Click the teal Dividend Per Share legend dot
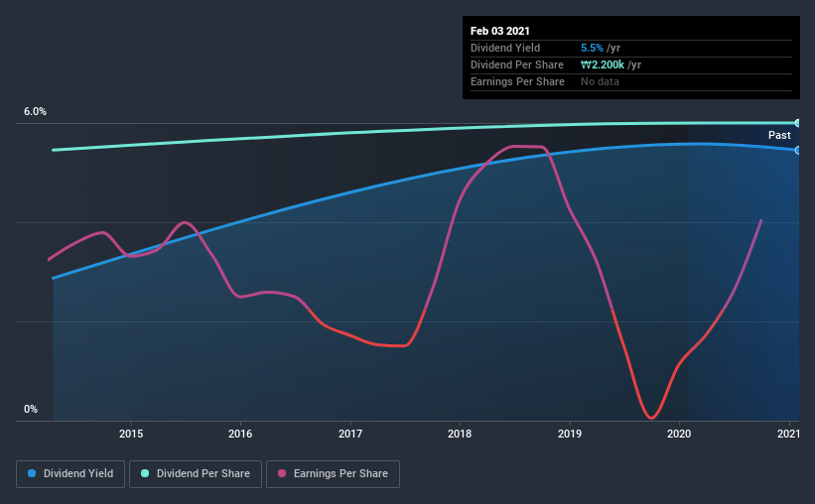815x504 pixels. coord(145,473)
